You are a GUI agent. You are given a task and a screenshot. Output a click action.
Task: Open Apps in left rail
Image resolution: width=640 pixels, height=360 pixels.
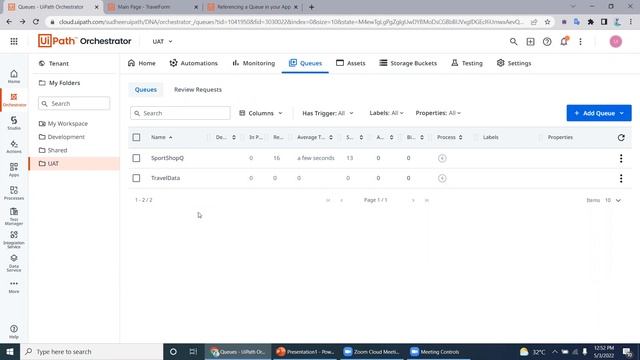14,170
